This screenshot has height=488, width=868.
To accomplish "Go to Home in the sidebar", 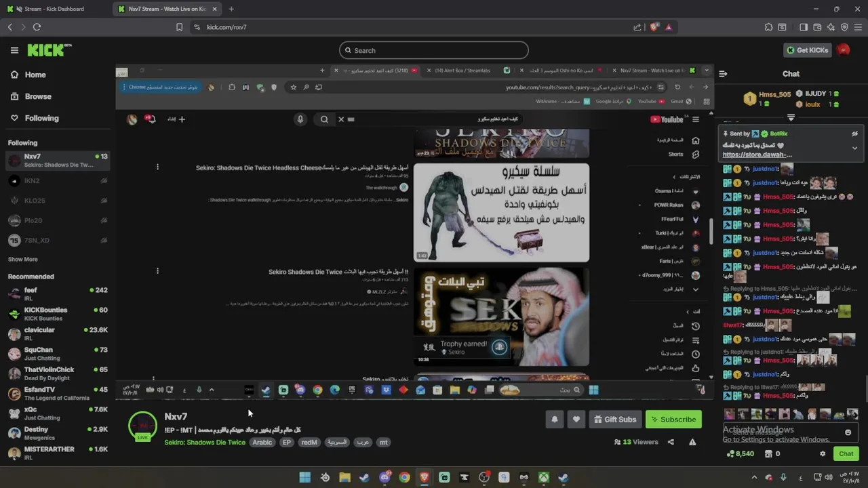I will [x=35, y=75].
